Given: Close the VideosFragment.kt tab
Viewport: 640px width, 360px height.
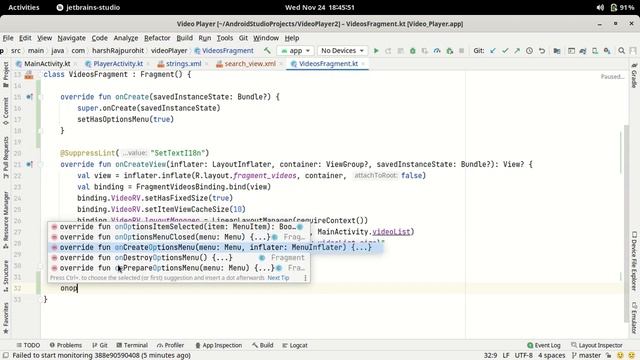Looking at the screenshot, I should [363, 64].
